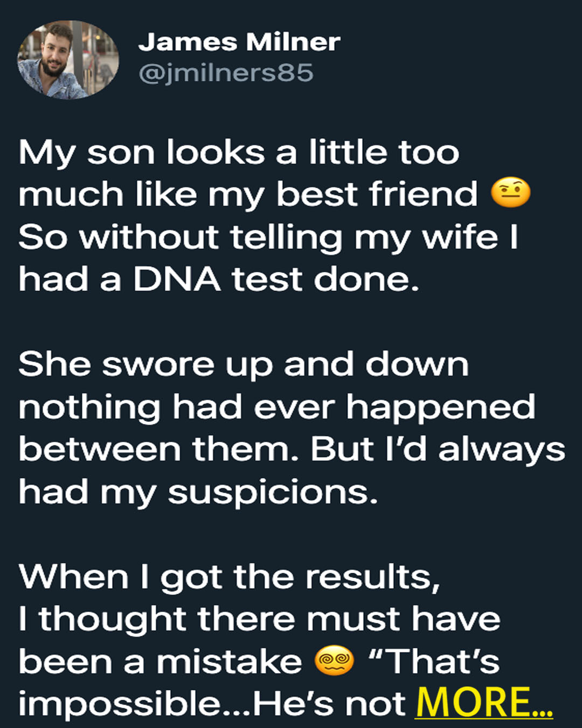Open the round profile photo avatar
Image resolution: width=582 pixels, height=728 pixels.
(x=68, y=60)
